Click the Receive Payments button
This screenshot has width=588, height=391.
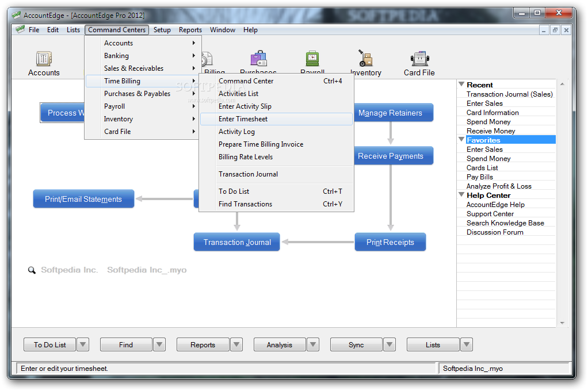pyautogui.click(x=394, y=156)
